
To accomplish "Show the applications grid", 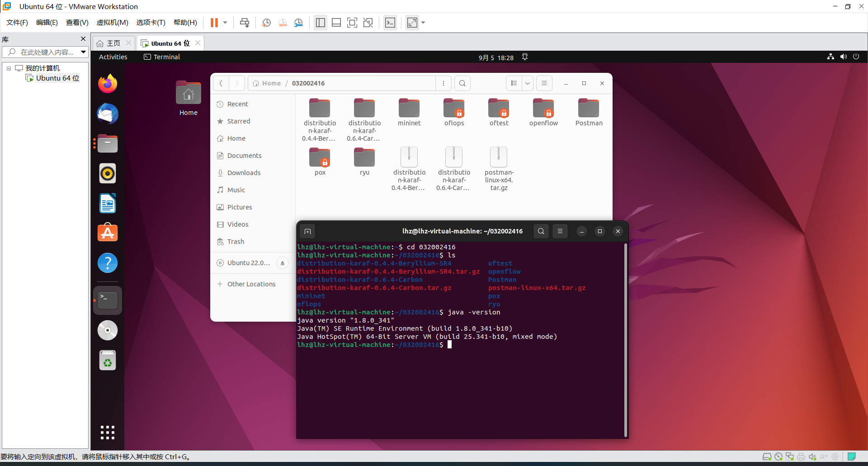I will click(108, 433).
